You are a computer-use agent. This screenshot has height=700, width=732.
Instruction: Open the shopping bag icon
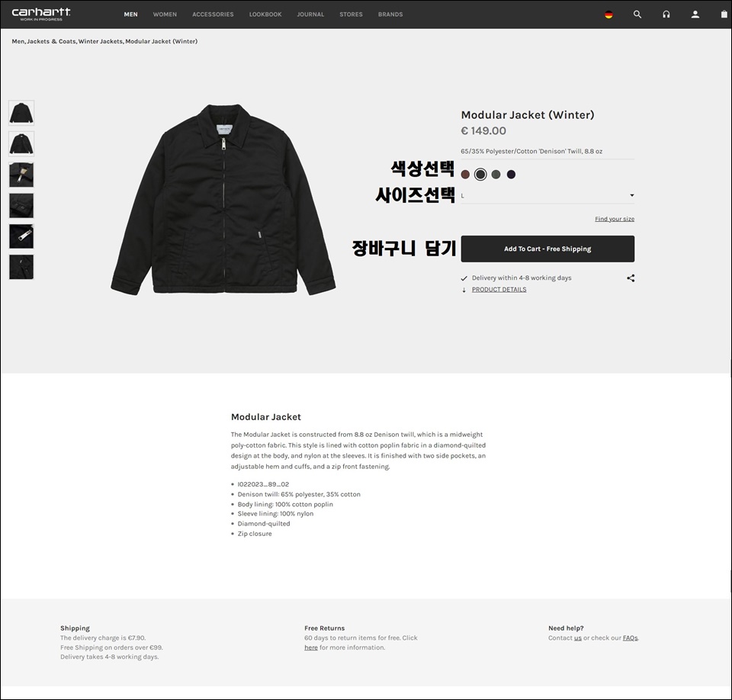click(724, 14)
